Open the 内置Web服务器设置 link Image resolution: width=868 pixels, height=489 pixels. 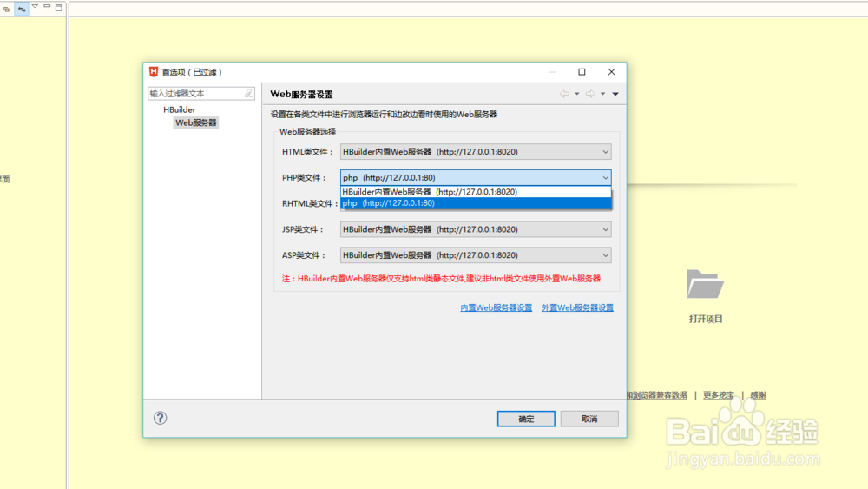coord(496,308)
